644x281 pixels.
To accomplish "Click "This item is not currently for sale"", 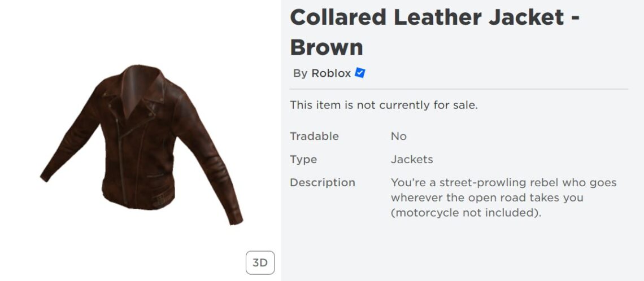I will tap(384, 105).
